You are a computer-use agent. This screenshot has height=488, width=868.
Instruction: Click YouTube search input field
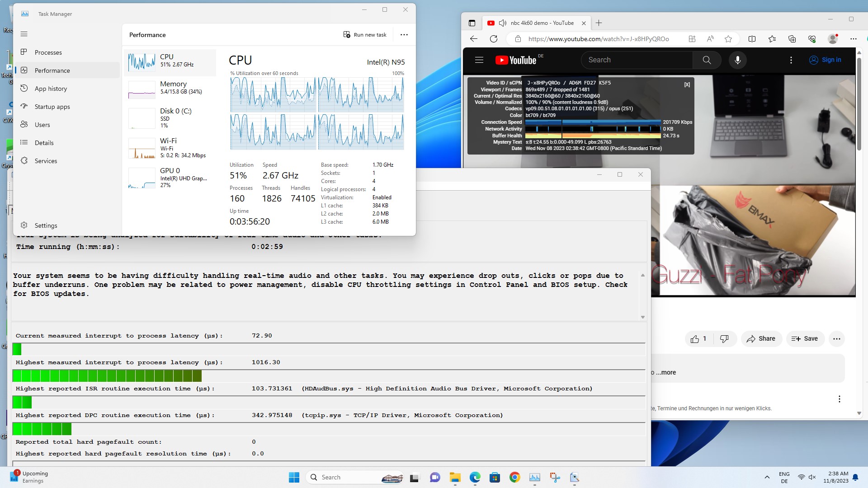[637, 60]
